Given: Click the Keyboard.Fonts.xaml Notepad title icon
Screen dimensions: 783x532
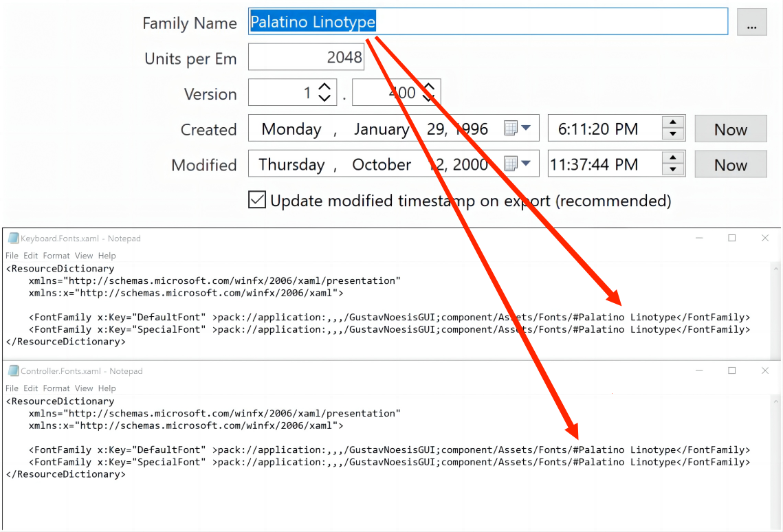Looking at the screenshot, I should pyautogui.click(x=13, y=238).
